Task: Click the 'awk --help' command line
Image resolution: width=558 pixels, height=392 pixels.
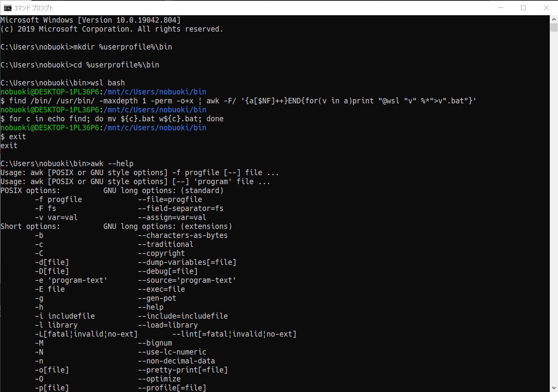Action: pyautogui.click(x=111, y=163)
